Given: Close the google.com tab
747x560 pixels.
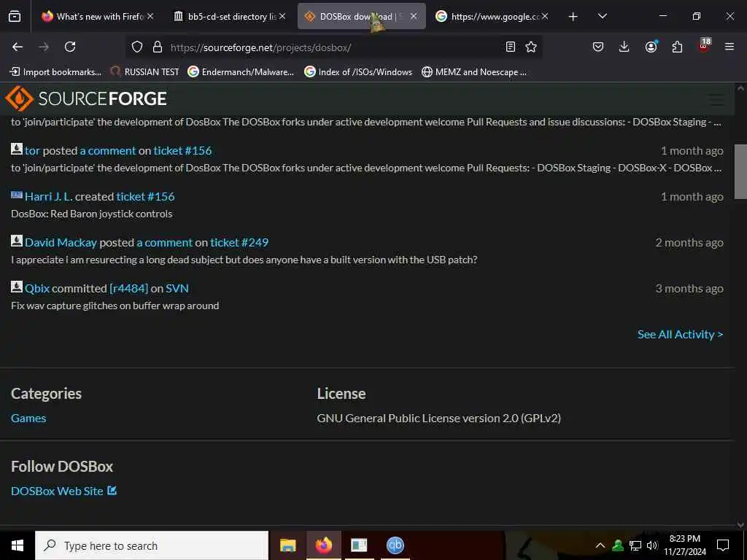Looking at the screenshot, I should pos(545,16).
